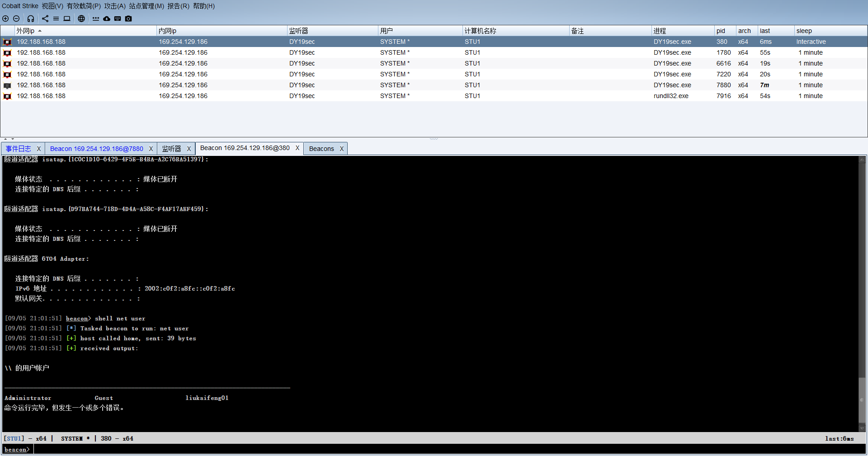
Task: Click beacon icon of pid 380 row
Action: pos(7,42)
